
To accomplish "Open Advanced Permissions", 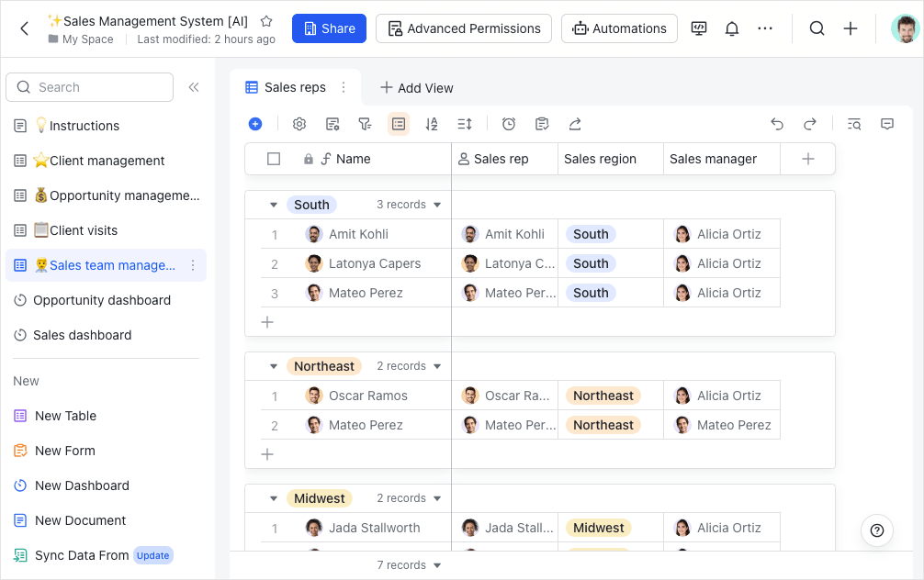I will (x=464, y=28).
